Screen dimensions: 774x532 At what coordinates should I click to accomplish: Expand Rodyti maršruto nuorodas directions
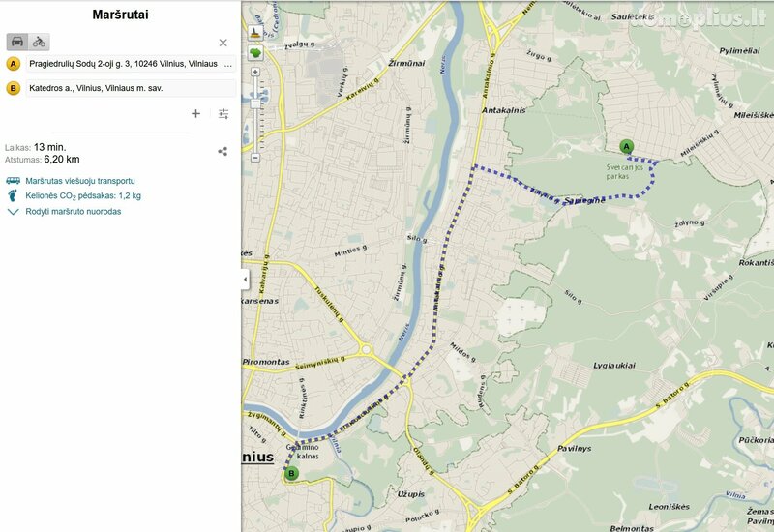coord(74,211)
